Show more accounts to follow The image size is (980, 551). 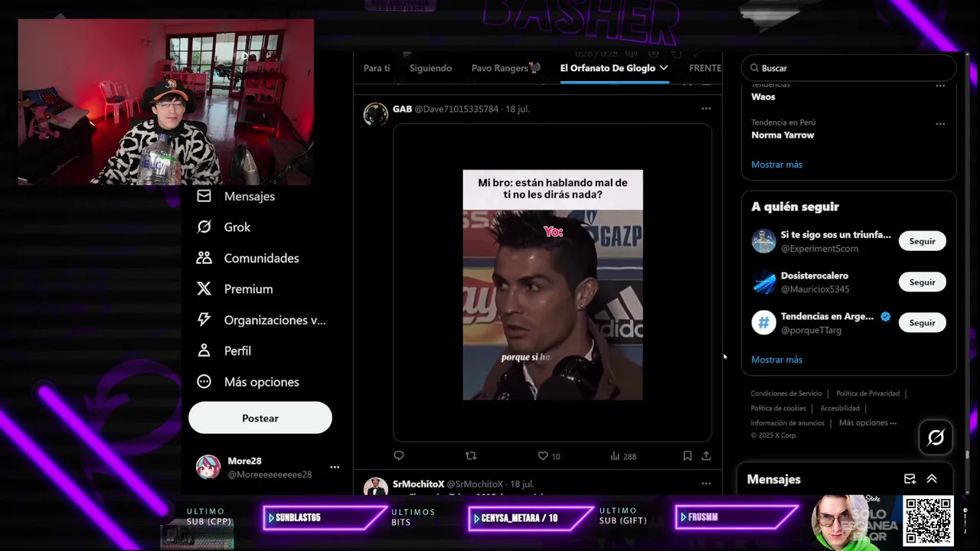point(776,360)
